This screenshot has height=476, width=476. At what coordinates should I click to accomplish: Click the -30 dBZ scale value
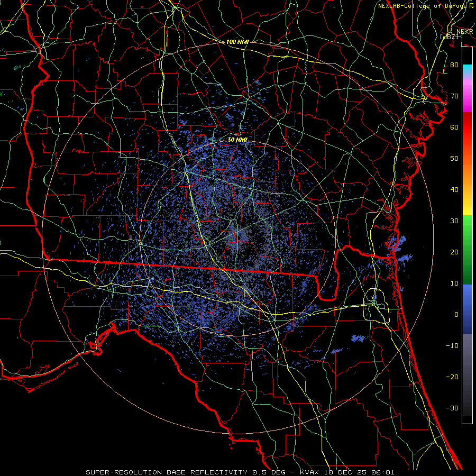[x=452, y=408]
